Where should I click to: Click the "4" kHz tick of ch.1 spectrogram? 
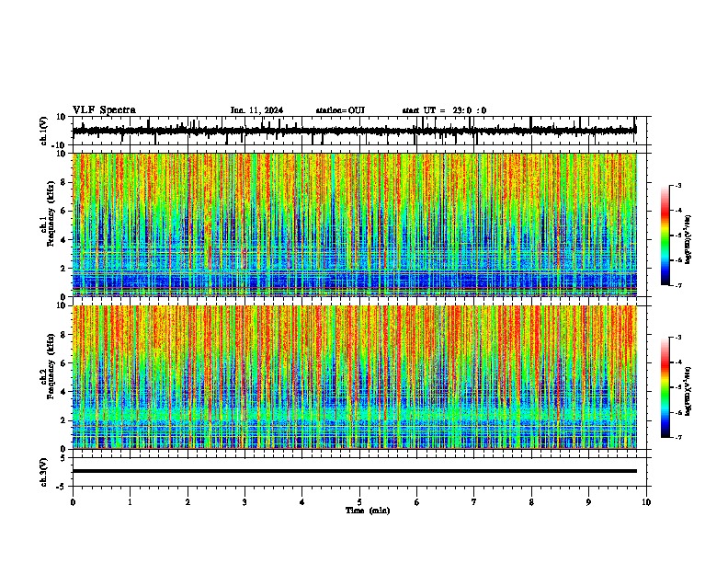coord(63,240)
